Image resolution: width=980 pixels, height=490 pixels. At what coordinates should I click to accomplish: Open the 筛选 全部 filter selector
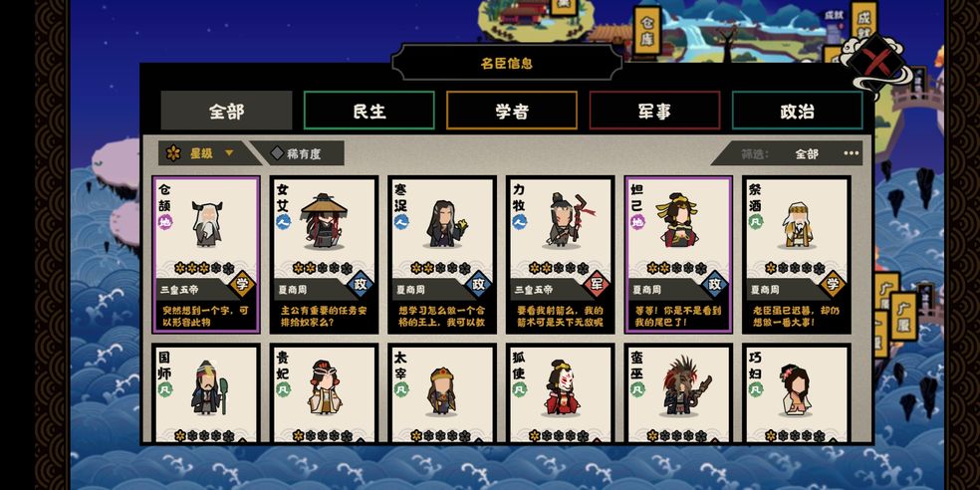807,153
